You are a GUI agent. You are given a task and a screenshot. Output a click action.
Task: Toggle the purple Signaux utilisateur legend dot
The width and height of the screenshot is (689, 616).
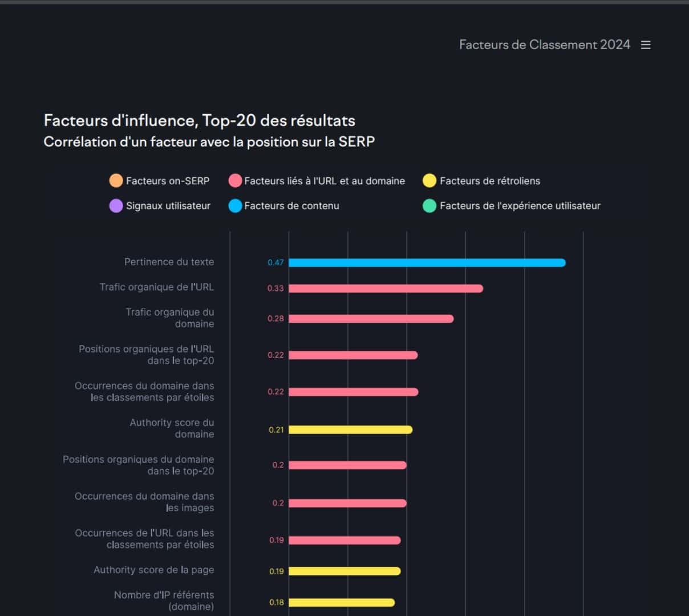tap(116, 206)
